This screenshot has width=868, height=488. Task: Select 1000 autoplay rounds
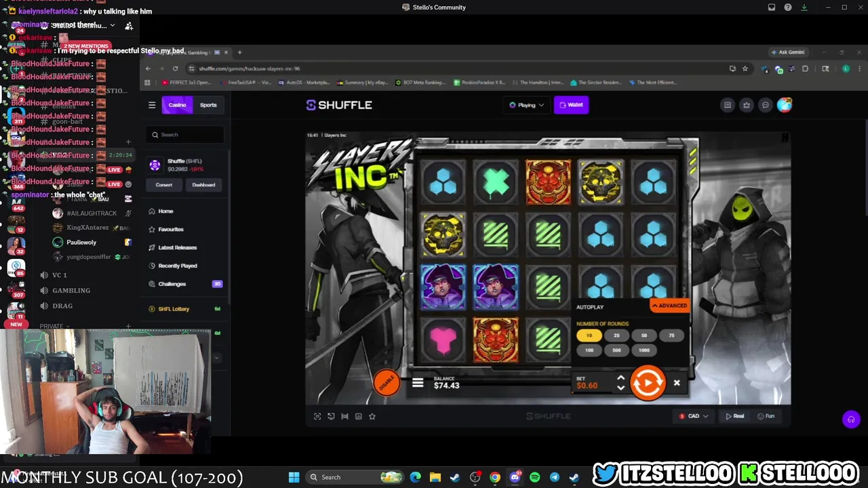(x=644, y=350)
